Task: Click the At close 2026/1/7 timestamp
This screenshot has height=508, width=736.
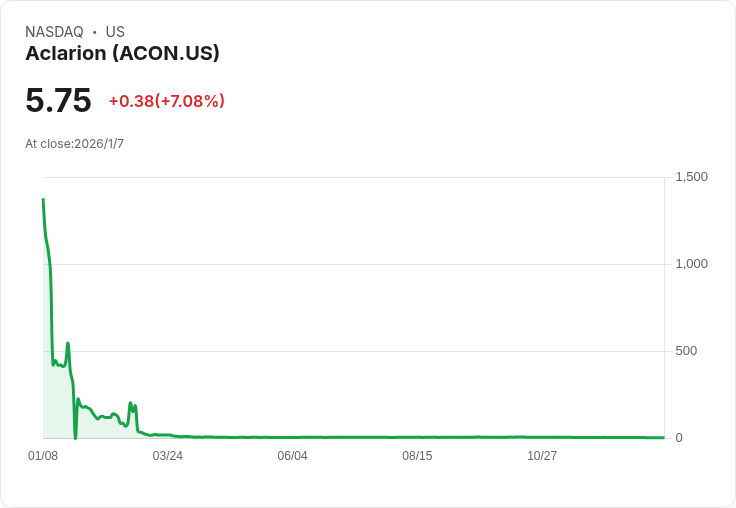Action: (x=74, y=144)
